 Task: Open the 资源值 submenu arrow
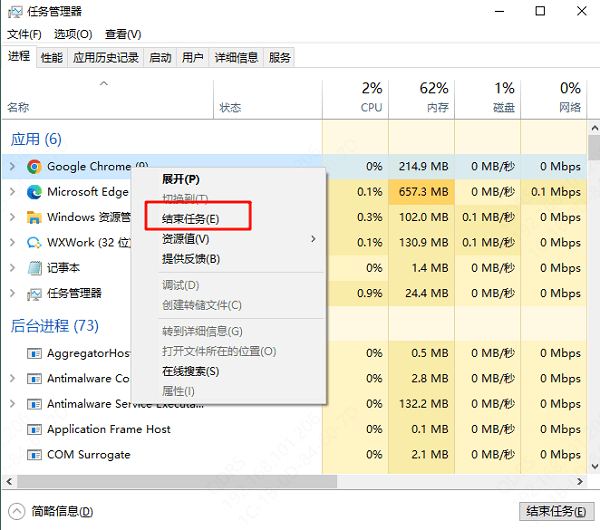(x=313, y=239)
